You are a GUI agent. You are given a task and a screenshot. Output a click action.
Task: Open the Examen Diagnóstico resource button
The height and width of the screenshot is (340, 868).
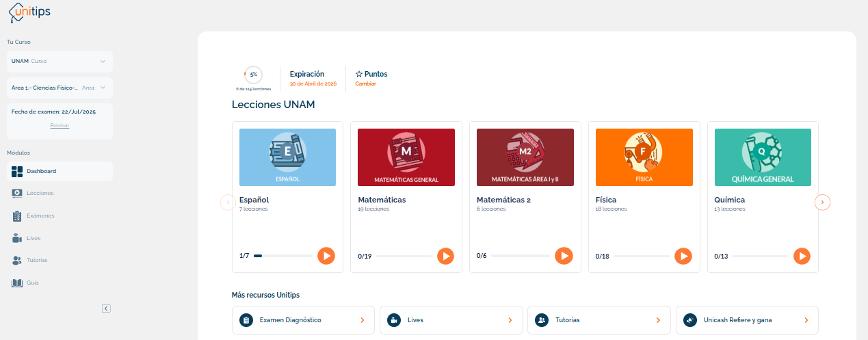(x=303, y=320)
